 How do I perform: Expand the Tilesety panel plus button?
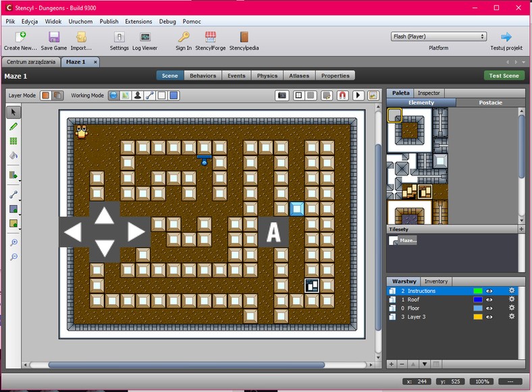click(521, 229)
